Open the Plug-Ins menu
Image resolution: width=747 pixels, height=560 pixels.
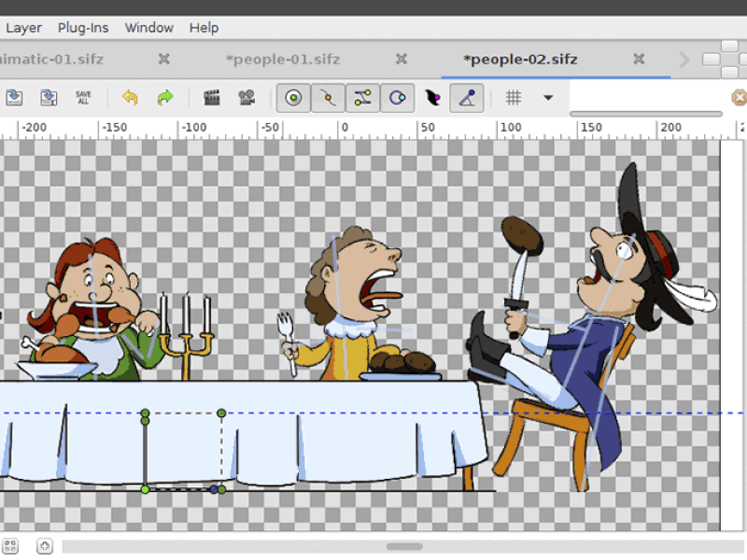83,28
